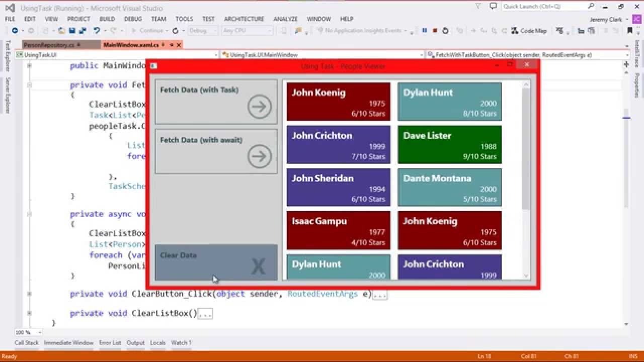This screenshot has width=644, height=362.
Task: Open the Call Stack panel tab
Action: click(27, 343)
